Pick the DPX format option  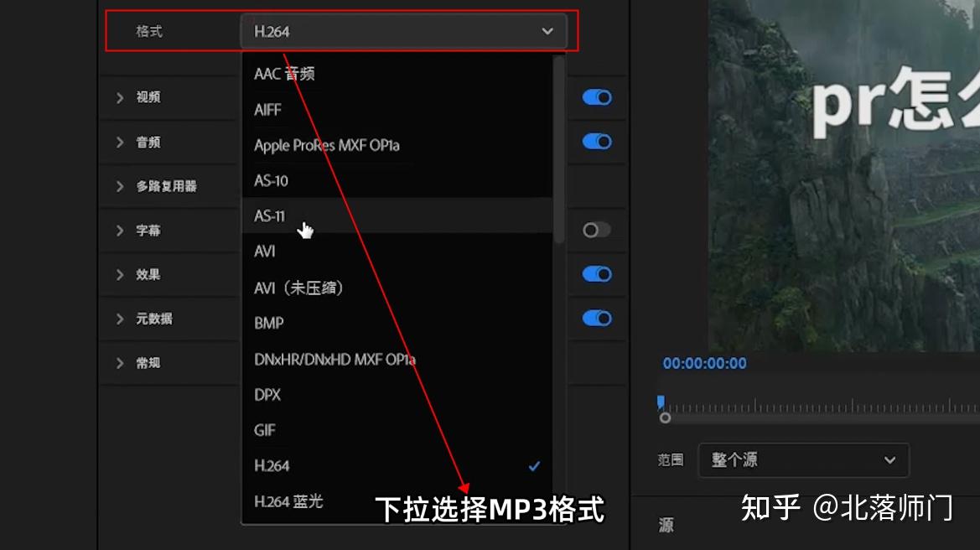coord(266,394)
